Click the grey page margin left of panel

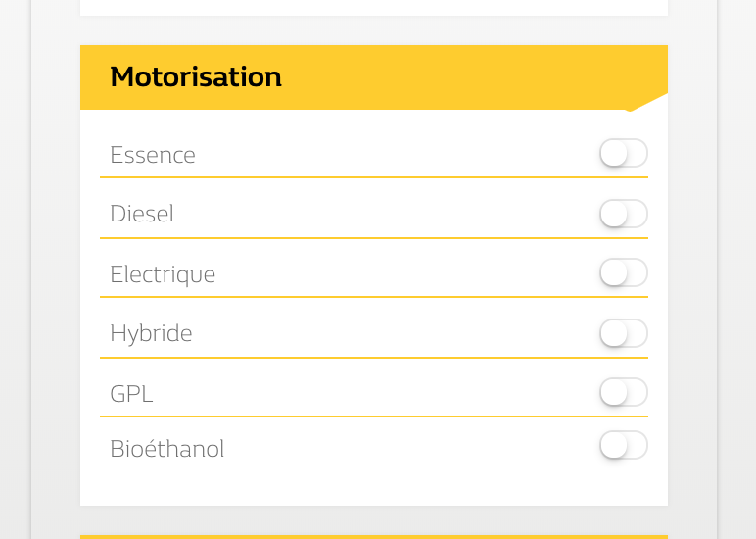click(x=16, y=269)
